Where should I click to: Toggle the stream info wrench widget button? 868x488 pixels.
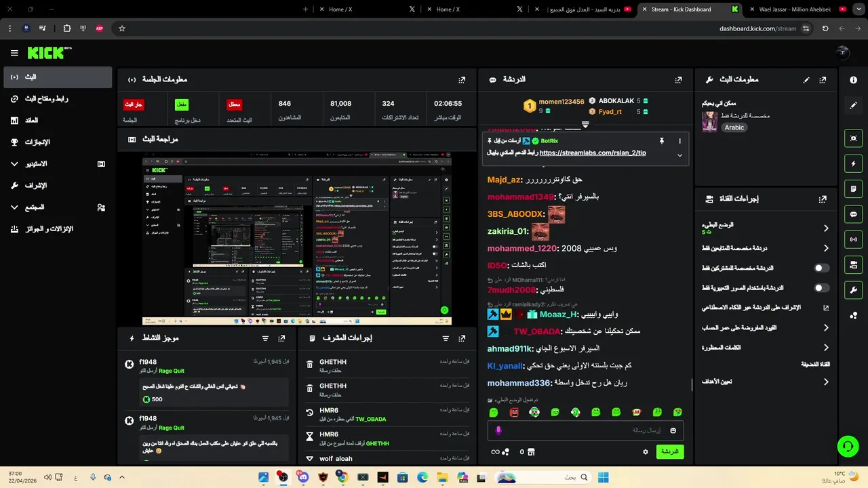pyautogui.click(x=853, y=290)
